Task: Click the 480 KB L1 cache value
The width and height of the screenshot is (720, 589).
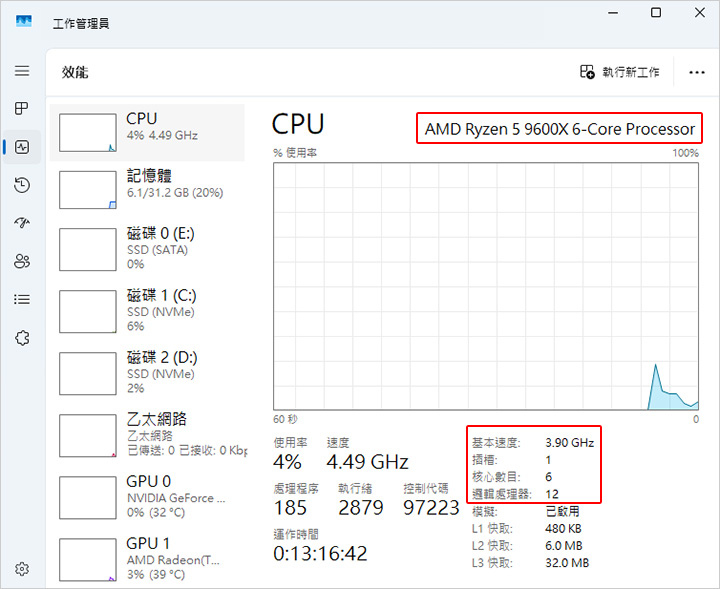Action: (x=563, y=528)
